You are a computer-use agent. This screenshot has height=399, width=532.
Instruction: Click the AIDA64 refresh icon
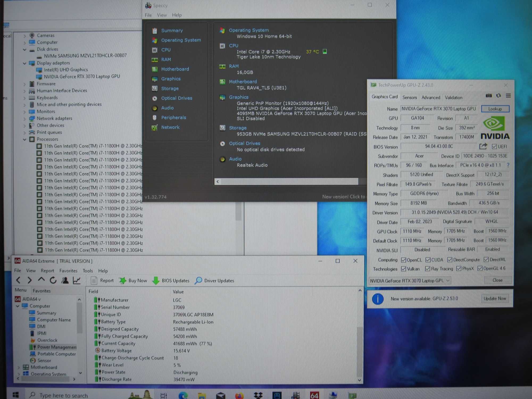[x=53, y=280]
